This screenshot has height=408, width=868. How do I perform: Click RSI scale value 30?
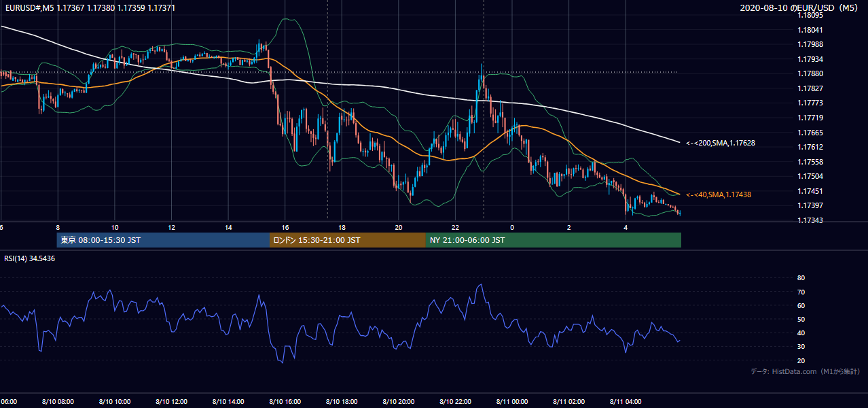coord(801,347)
